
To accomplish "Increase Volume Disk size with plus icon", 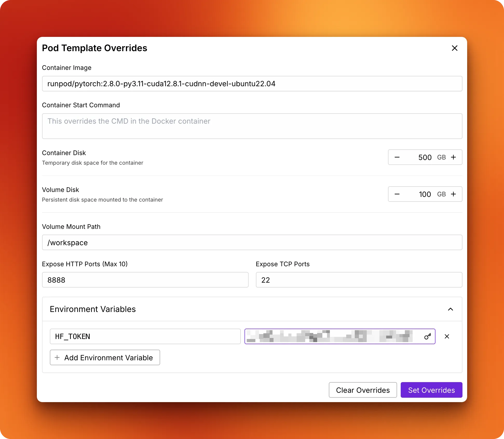I will [453, 194].
